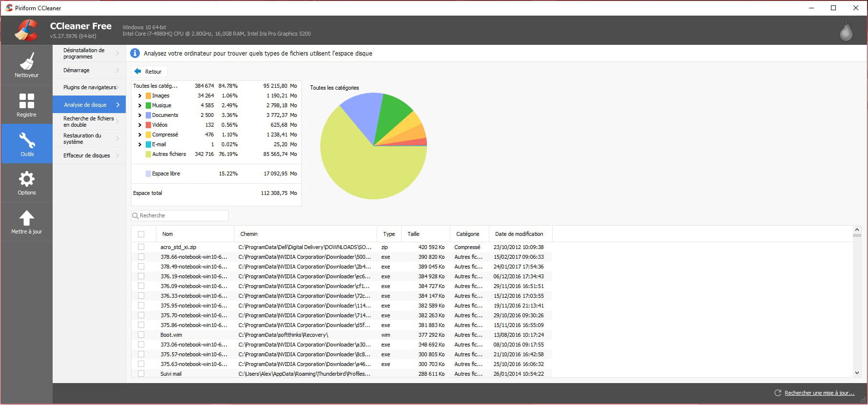Sort by the Taille column header

pyautogui.click(x=425, y=234)
